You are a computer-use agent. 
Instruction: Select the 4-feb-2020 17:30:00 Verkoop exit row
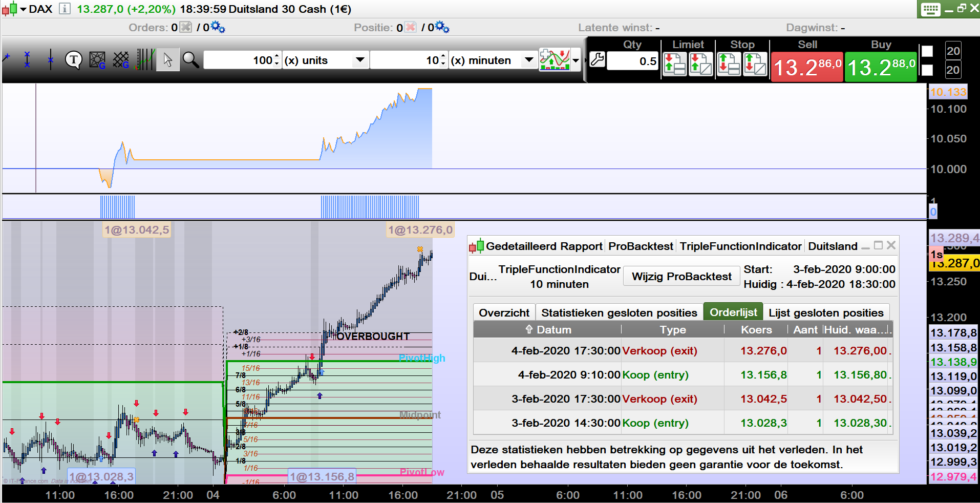[x=683, y=351]
